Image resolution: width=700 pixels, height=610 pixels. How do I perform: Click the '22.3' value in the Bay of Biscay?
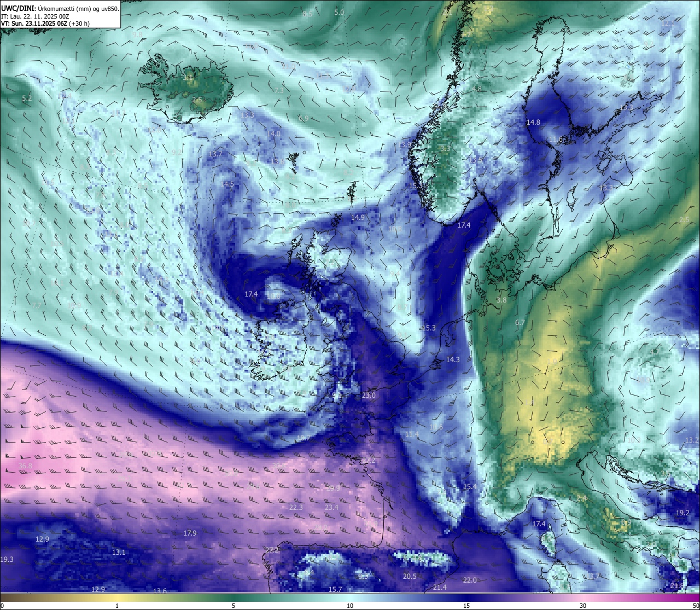pyautogui.click(x=296, y=508)
